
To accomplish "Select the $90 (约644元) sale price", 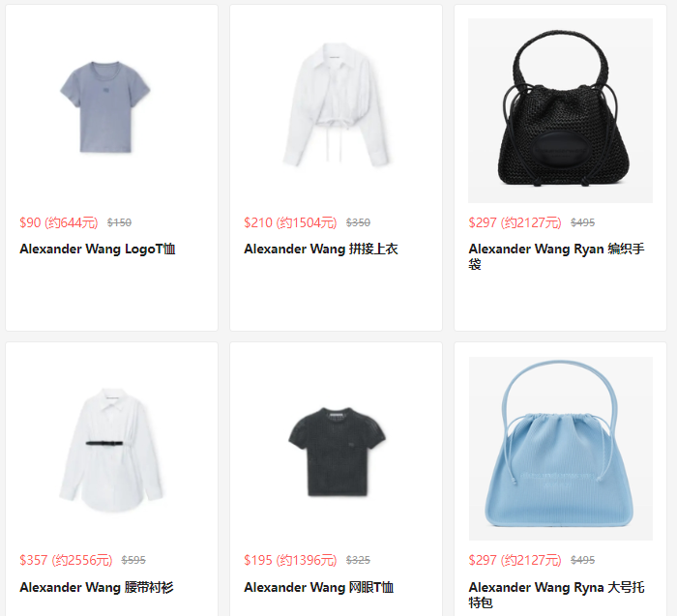I will (x=59, y=222).
